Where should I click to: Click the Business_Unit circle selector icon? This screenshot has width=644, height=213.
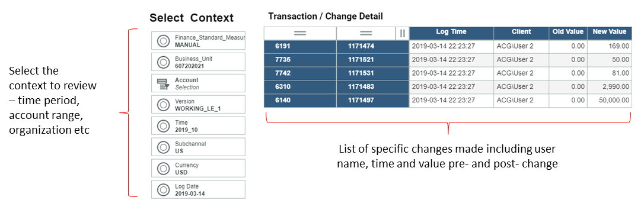[163, 62]
